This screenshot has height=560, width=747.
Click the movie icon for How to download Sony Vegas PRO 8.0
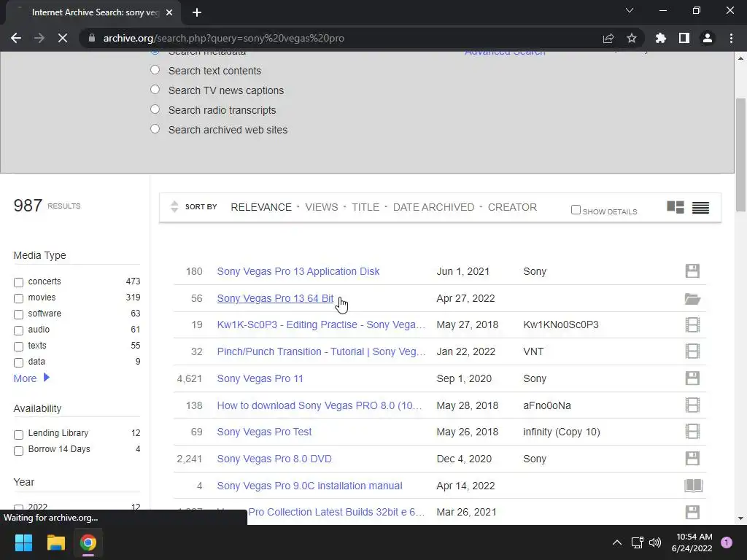(x=692, y=405)
